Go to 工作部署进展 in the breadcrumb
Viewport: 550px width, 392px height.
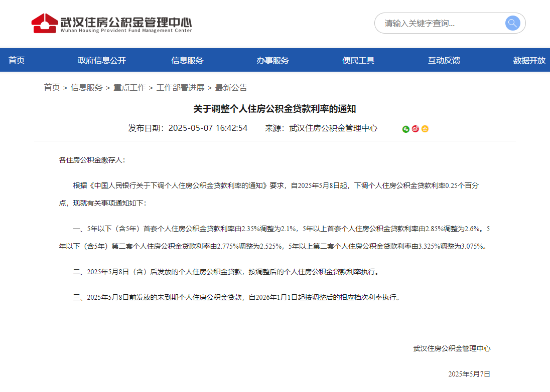pos(180,88)
